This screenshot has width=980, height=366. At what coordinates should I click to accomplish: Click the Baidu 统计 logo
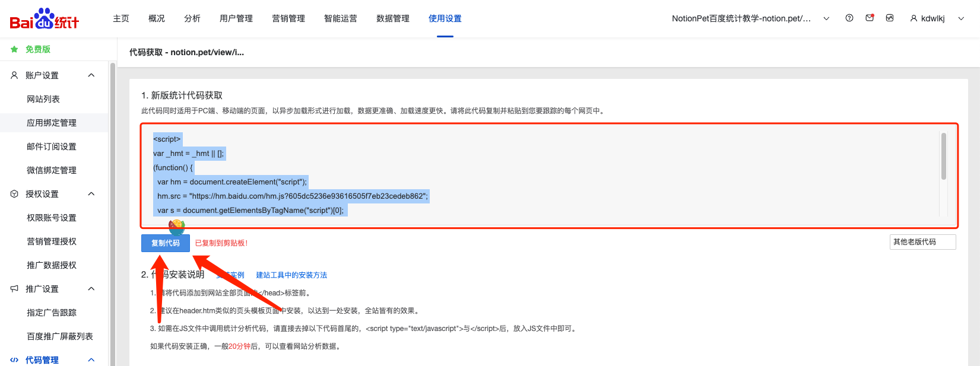click(x=45, y=19)
